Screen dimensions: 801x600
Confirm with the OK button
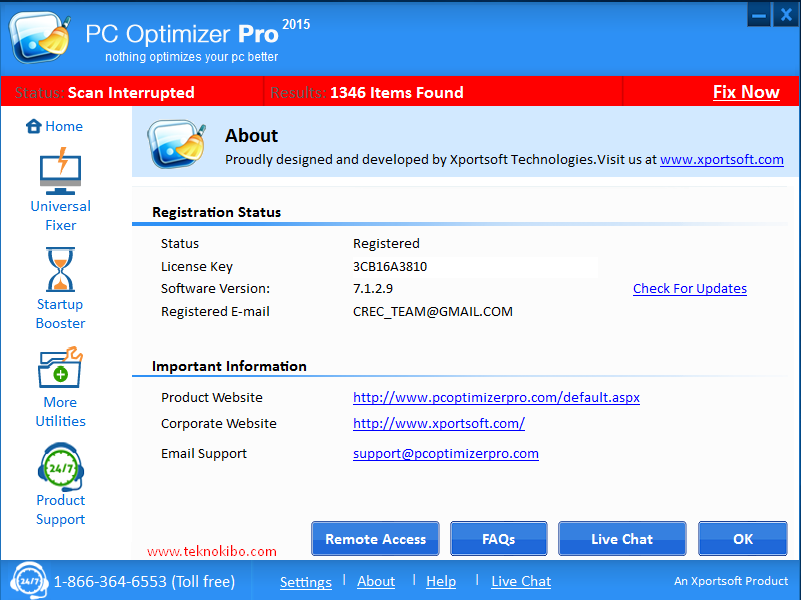point(743,539)
